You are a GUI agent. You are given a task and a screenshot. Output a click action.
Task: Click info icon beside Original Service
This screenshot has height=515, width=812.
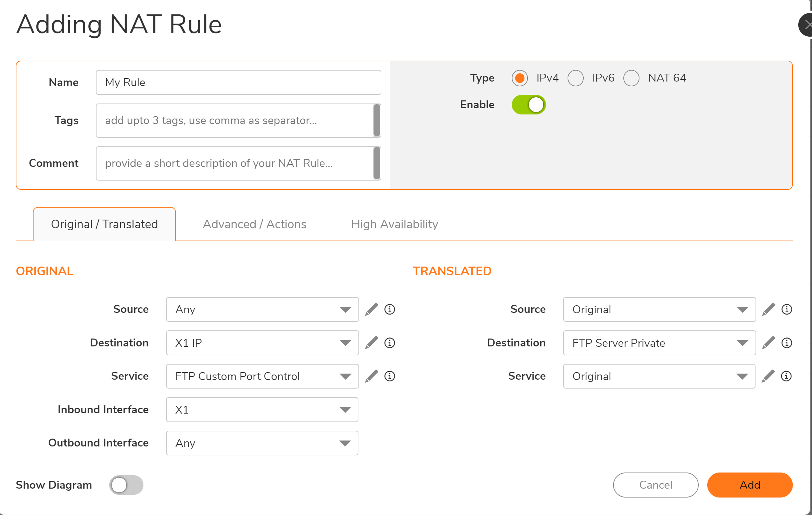390,376
